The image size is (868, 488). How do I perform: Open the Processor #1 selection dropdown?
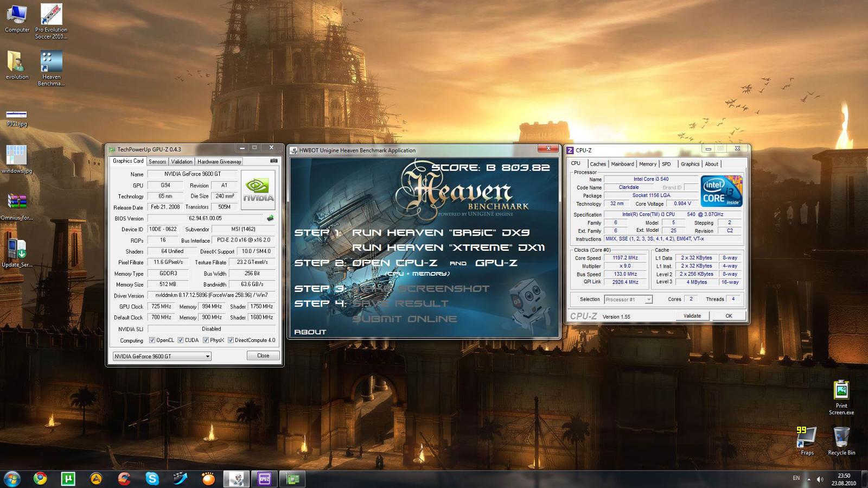click(x=628, y=299)
